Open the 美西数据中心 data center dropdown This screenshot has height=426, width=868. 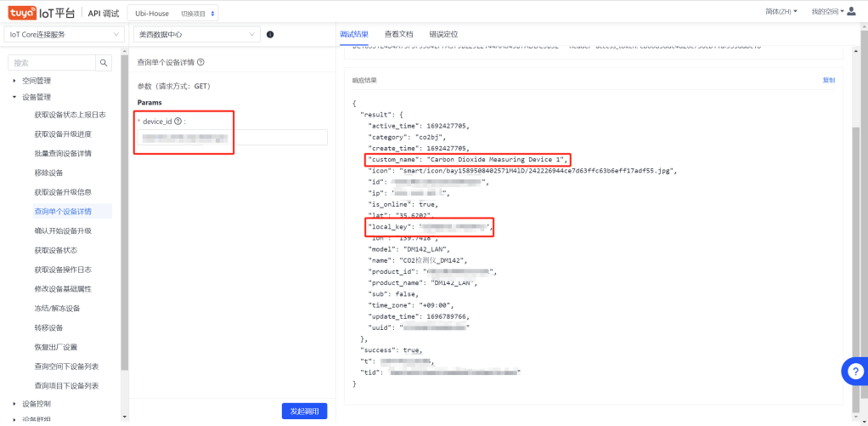pos(195,35)
